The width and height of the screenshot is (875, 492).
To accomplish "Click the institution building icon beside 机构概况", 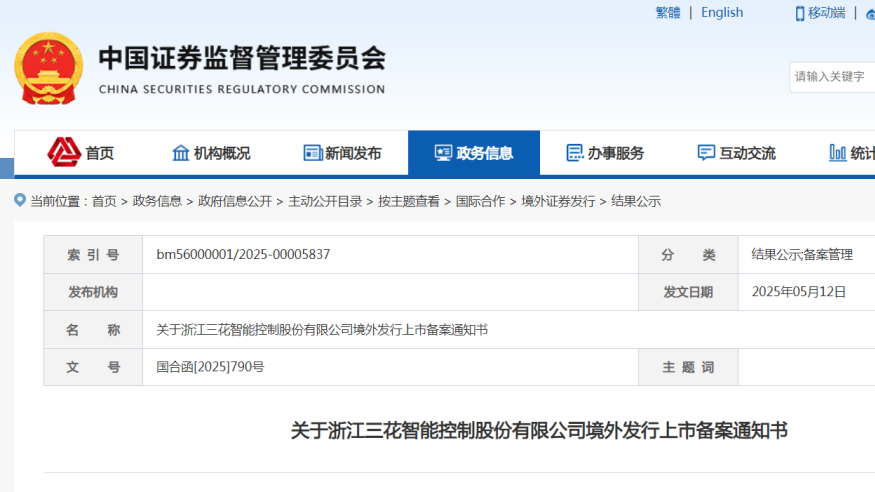I will [x=181, y=153].
